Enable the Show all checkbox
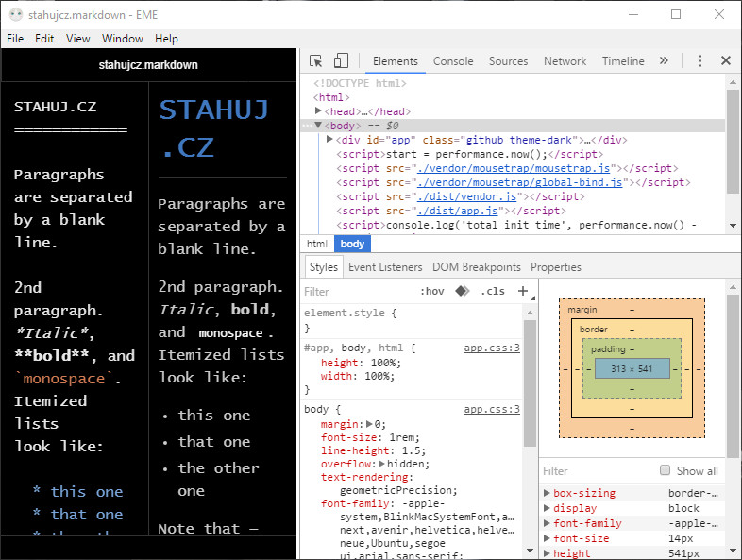Screen dimensions: 742x560 (665, 470)
